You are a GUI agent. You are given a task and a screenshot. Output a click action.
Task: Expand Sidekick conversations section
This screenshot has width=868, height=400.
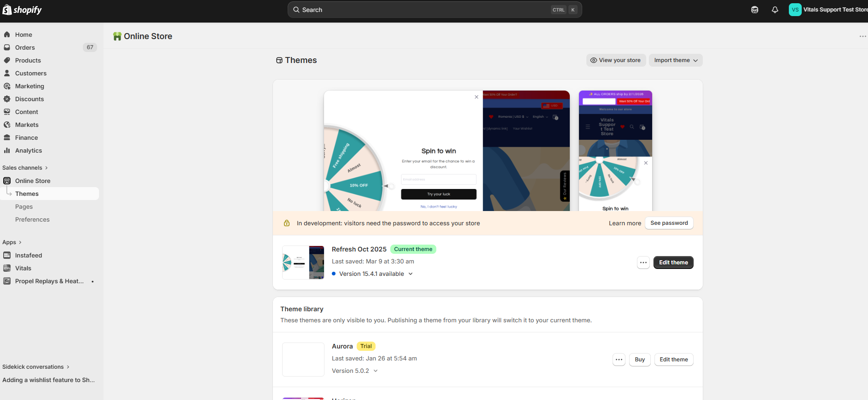[x=36, y=367]
